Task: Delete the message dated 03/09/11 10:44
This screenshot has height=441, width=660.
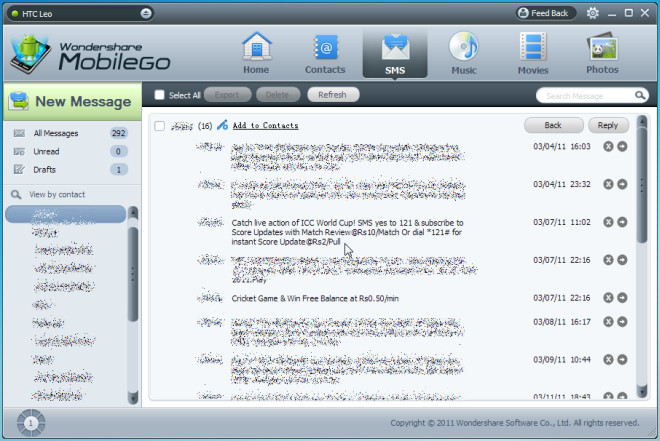Action: tap(608, 359)
